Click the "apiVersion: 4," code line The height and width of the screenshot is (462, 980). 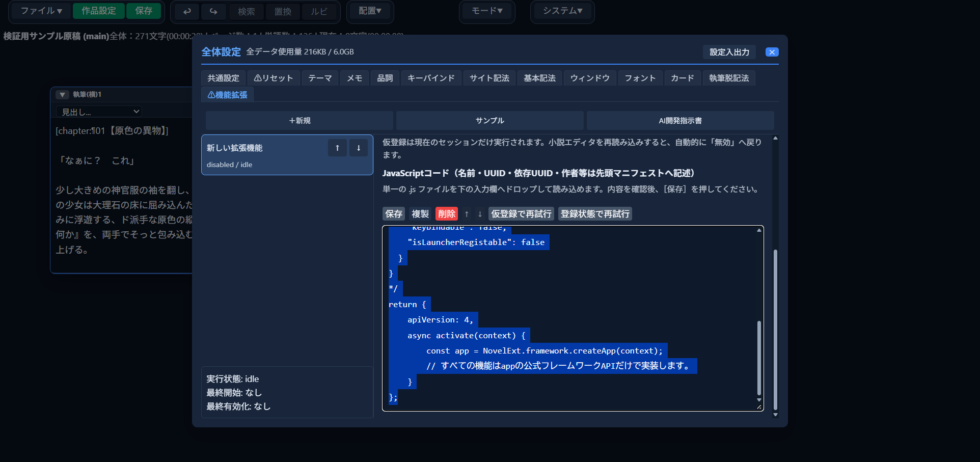[440, 320]
